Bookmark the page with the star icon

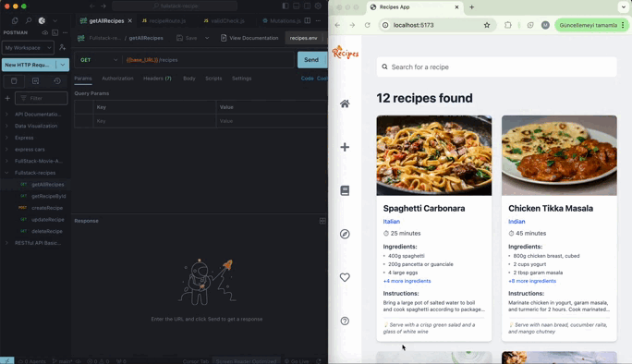click(487, 25)
